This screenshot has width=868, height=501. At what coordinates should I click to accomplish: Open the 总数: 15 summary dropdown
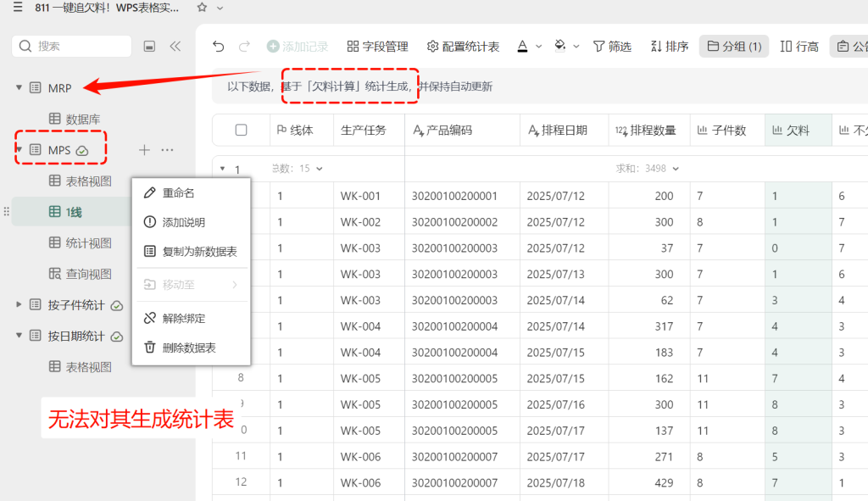pyautogui.click(x=298, y=169)
